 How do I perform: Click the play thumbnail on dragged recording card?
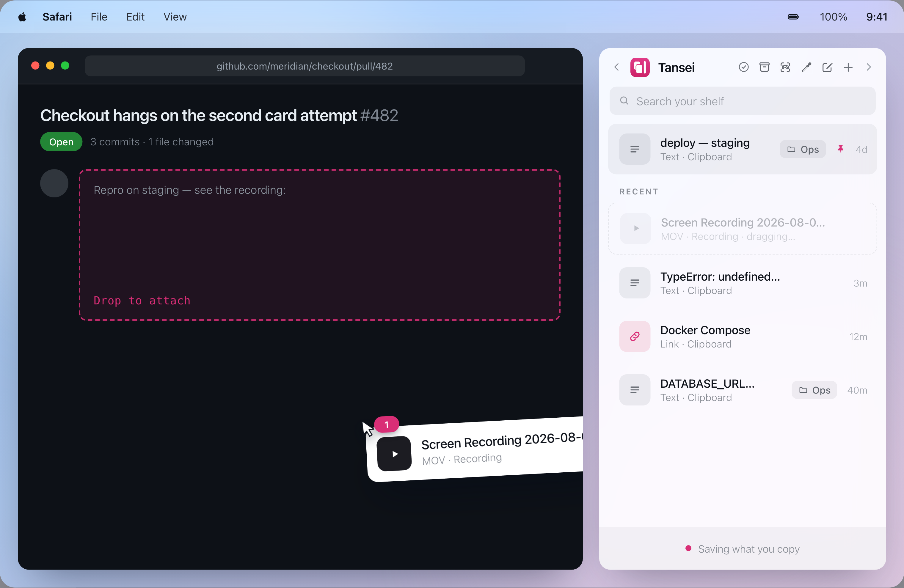[x=394, y=454]
